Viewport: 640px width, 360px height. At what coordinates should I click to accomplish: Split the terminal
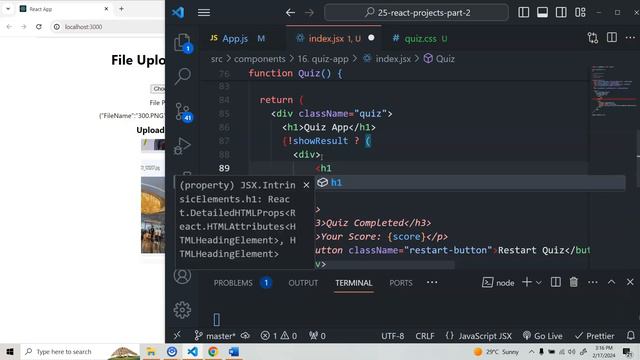coord(556,282)
